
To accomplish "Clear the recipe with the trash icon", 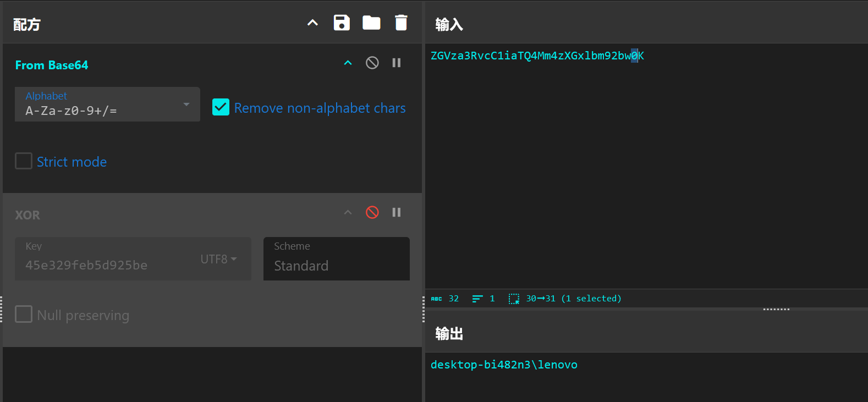I will [x=401, y=23].
